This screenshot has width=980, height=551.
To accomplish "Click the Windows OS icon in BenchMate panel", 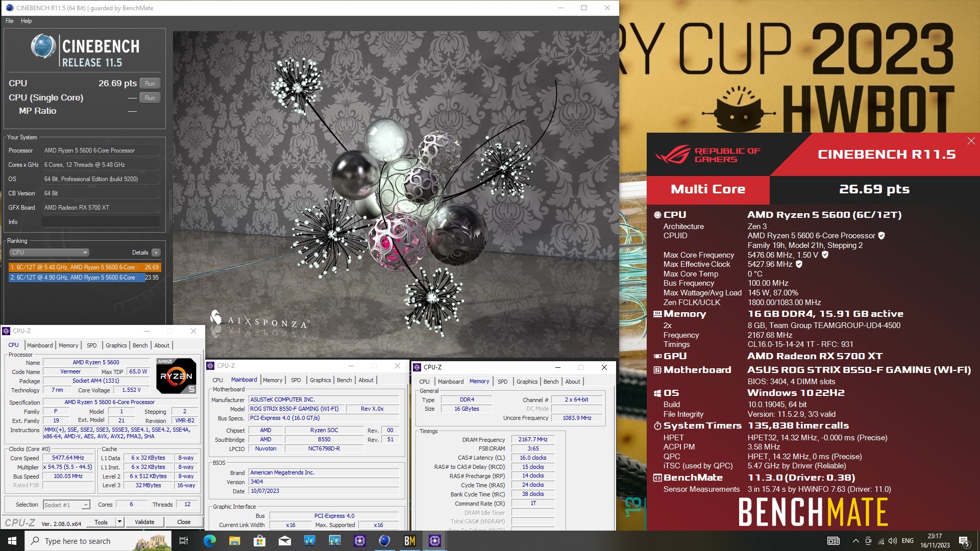I will click(657, 393).
